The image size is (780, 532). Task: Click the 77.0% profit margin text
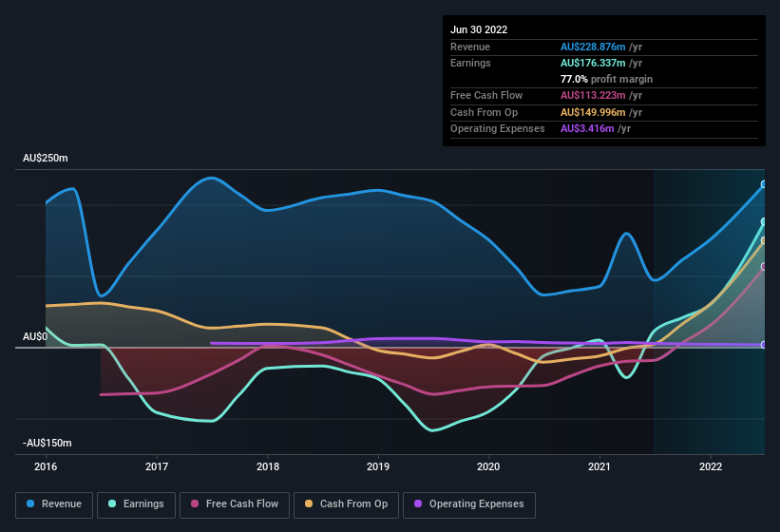(x=606, y=79)
